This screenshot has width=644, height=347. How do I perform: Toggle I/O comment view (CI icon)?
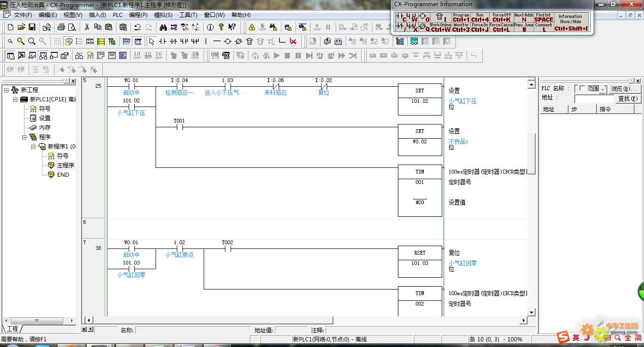point(138,41)
